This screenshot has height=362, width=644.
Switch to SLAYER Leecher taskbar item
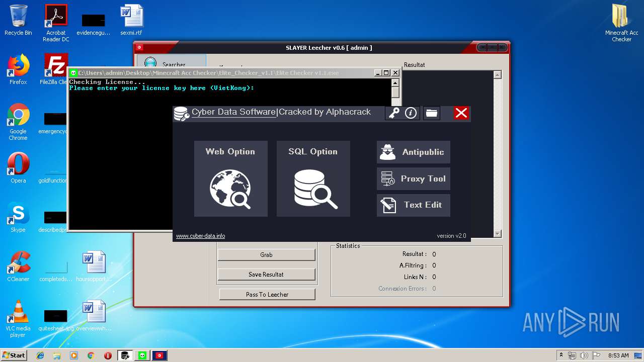(159, 355)
